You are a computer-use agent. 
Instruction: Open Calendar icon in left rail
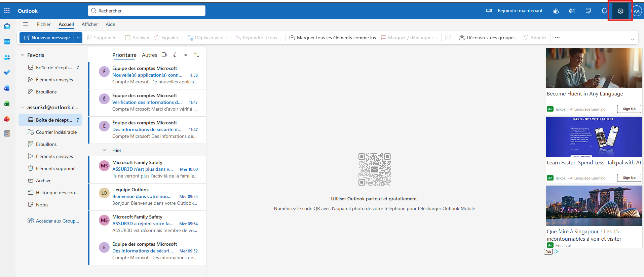coord(7,42)
